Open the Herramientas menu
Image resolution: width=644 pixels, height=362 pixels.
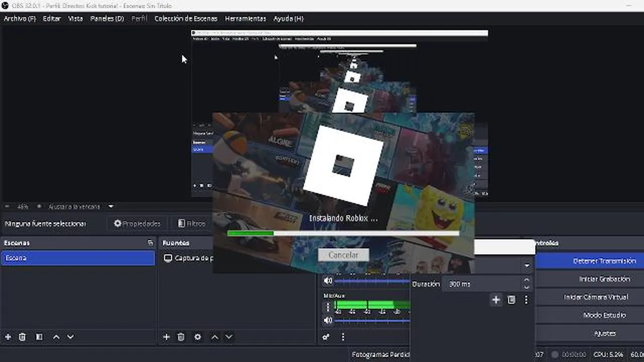point(246,19)
